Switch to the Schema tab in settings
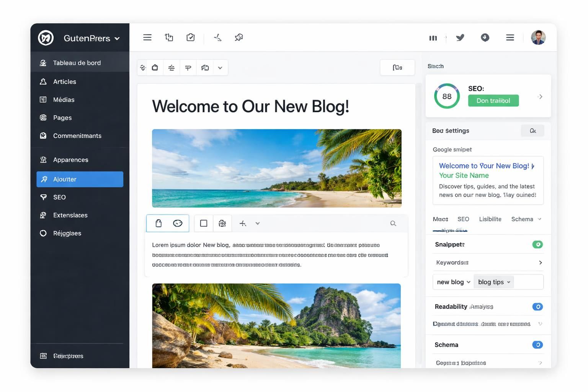The image size is (588, 392). click(x=523, y=219)
